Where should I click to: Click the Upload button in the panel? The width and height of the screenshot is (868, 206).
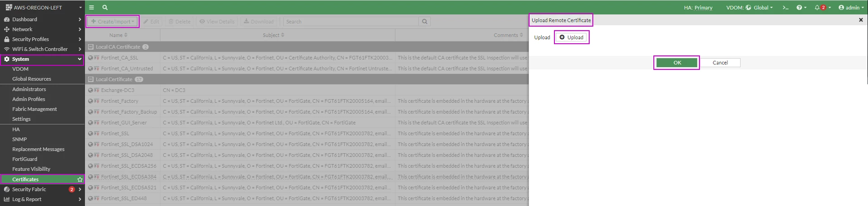(x=572, y=37)
